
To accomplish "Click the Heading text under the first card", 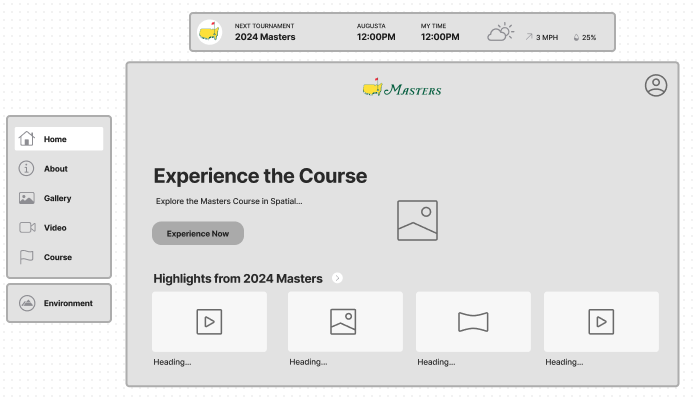I will tap(172, 362).
